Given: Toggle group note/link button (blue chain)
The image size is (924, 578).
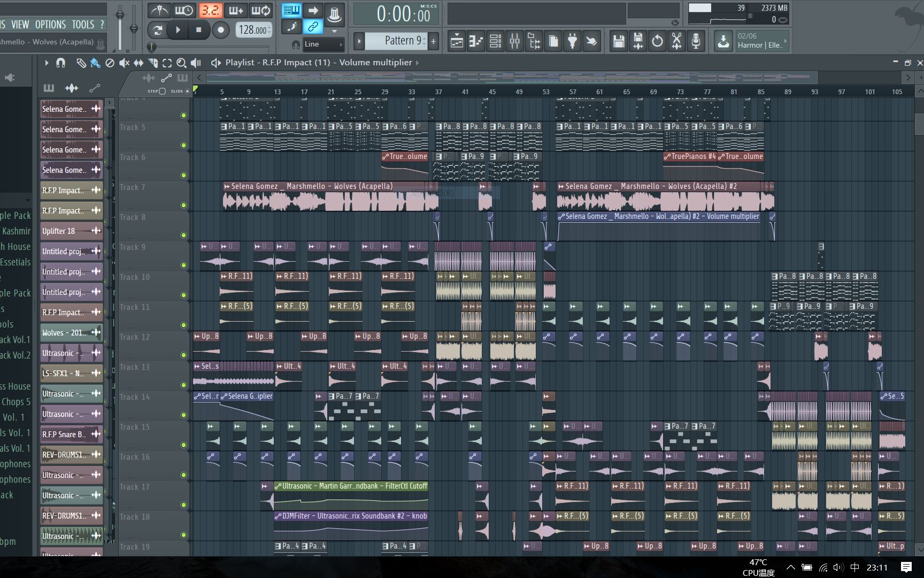Looking at the screenshot, I should [x=313, y=26].
